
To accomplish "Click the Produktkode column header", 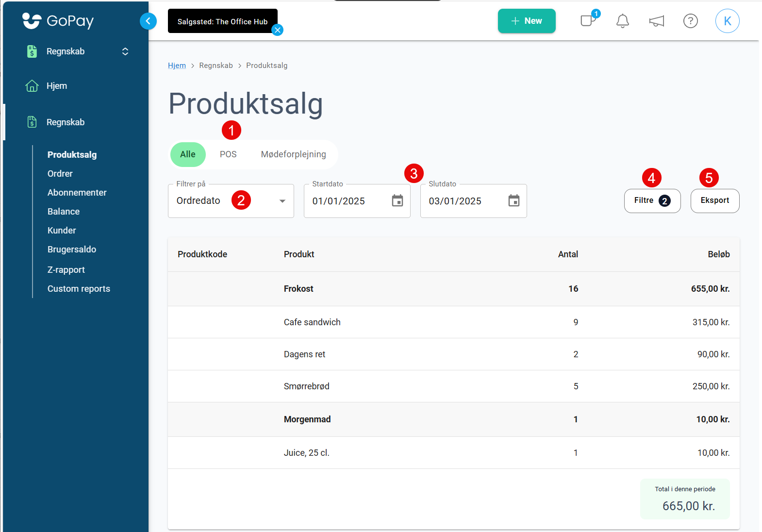I will pos(202,254).
